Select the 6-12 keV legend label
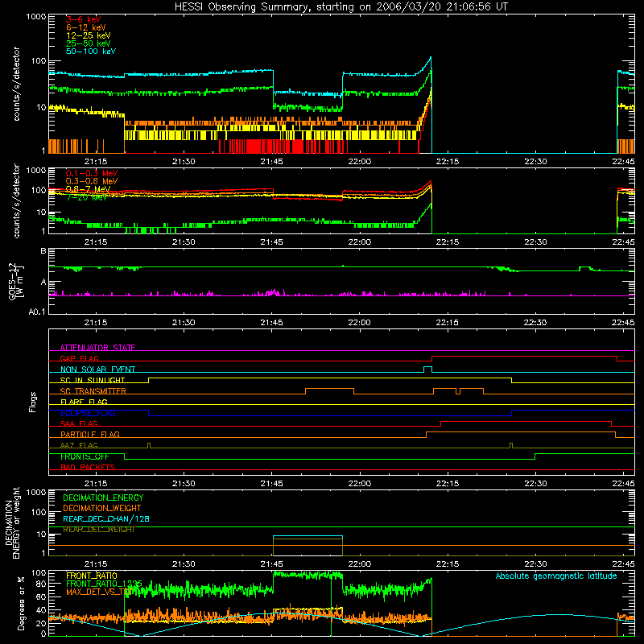The height and width of the screenshot is (644, 644). [x=86, y=27]
